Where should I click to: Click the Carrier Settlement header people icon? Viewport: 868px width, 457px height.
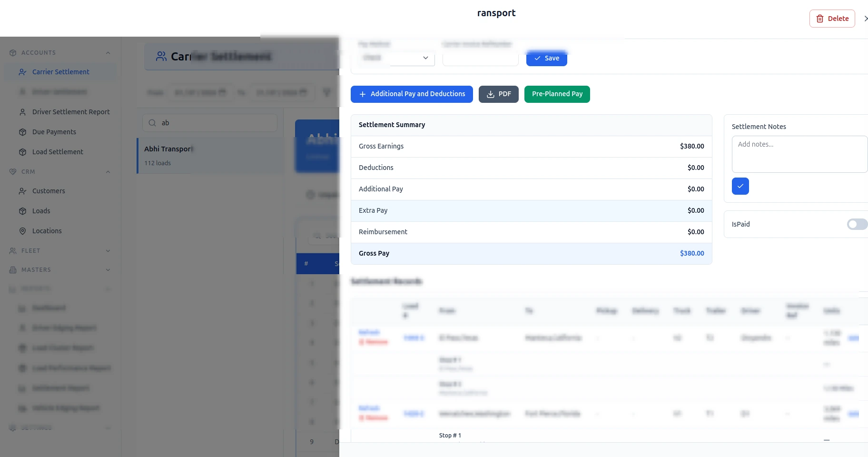161,57
